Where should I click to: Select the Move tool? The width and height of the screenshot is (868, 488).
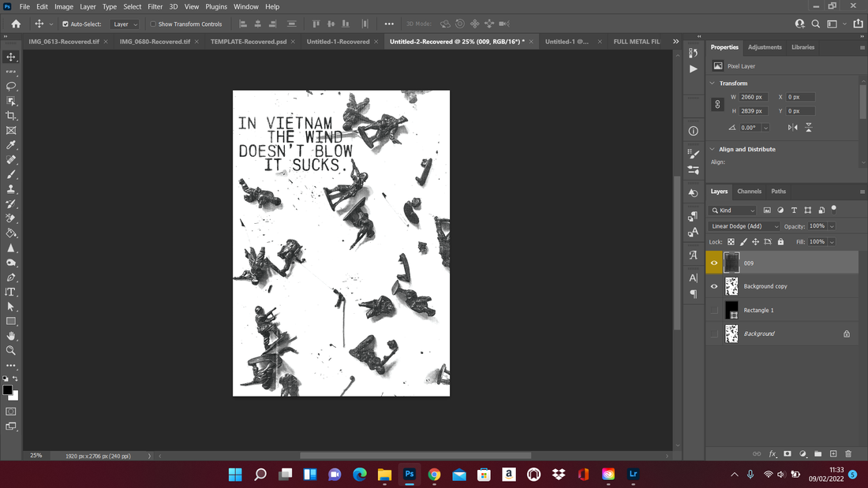point(10,57)
